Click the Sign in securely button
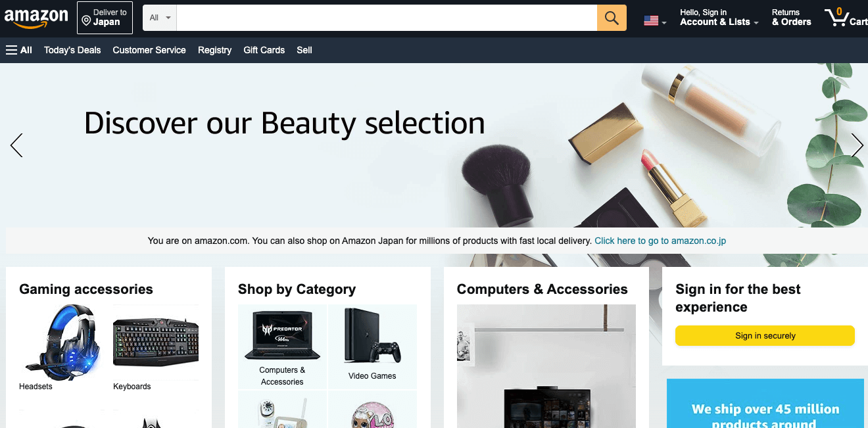 pyautogui.click(x=765, y=335)
